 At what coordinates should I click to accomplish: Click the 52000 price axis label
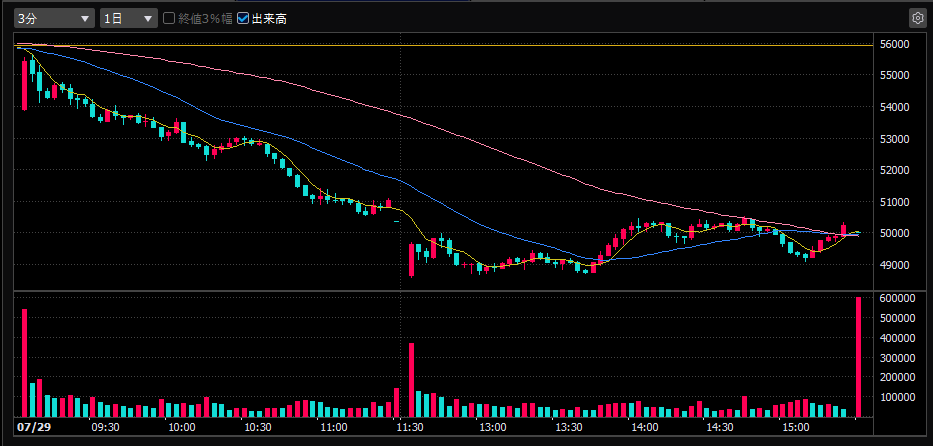tap(894, 170)
